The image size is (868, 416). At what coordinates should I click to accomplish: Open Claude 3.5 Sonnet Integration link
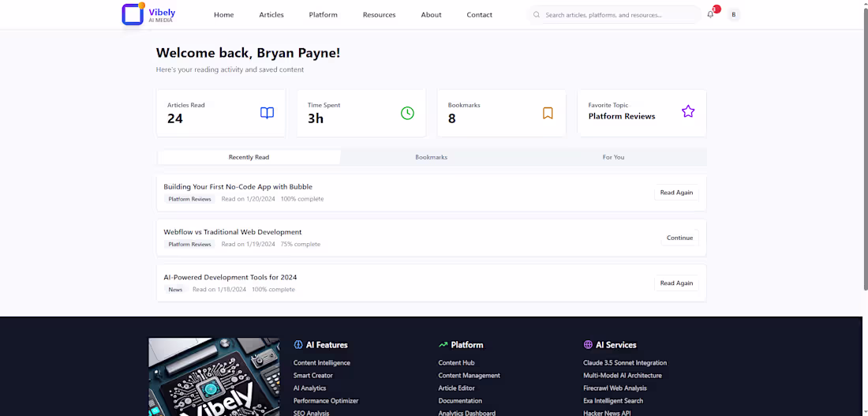tap(625, 363)
